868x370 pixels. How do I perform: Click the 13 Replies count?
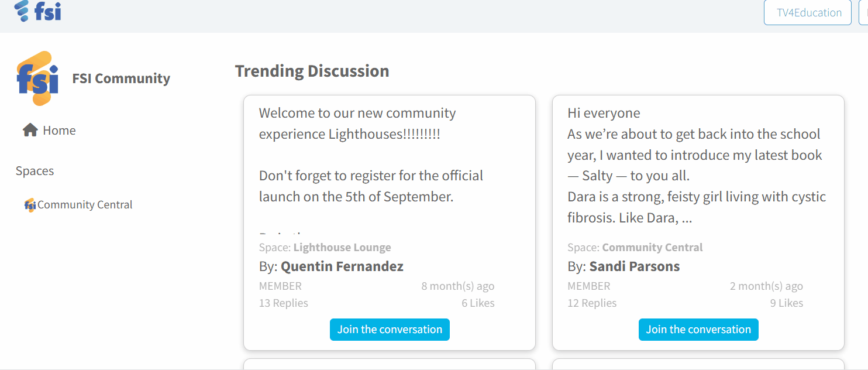pos(284,303)
